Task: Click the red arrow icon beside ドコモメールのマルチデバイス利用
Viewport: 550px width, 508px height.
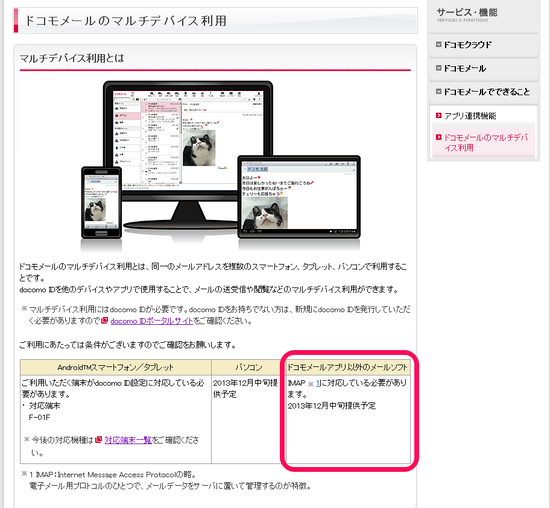Action: pos(438,137)
